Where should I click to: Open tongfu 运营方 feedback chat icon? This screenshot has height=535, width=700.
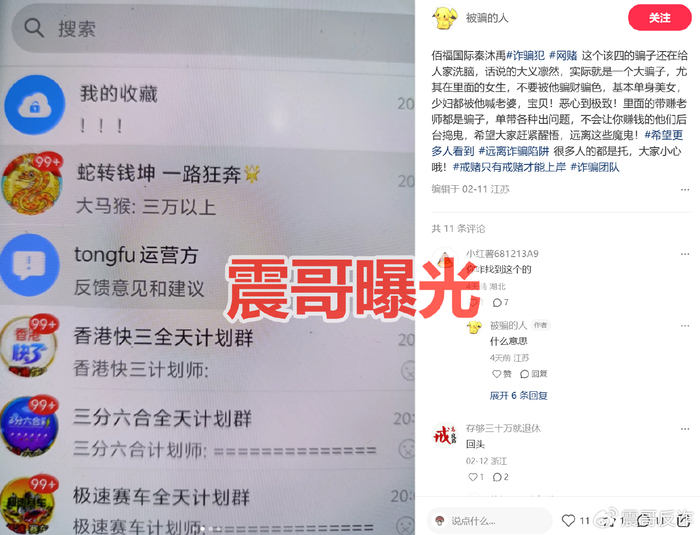tap(29, 264)
